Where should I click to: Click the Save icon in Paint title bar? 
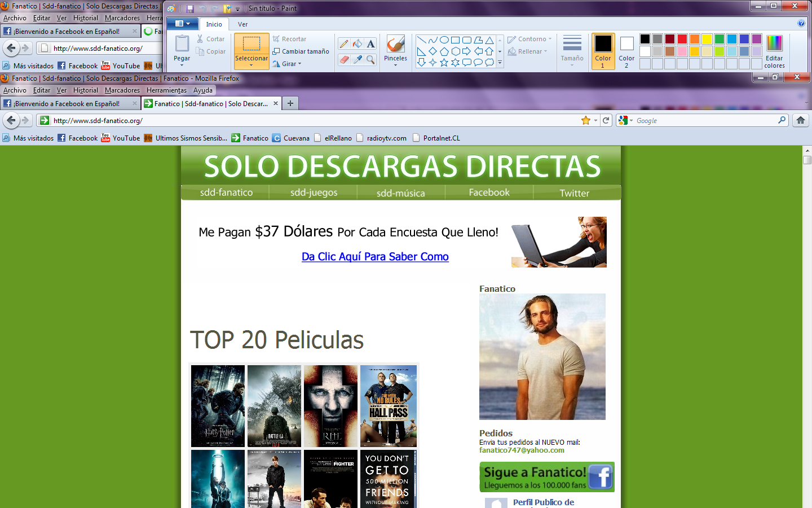(x=190, y=8)
